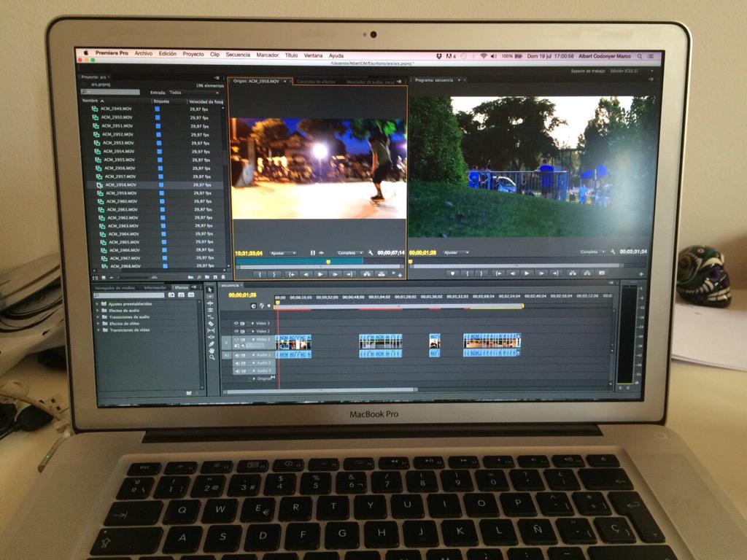Select the Hand tool

click(x=211, y=351)
